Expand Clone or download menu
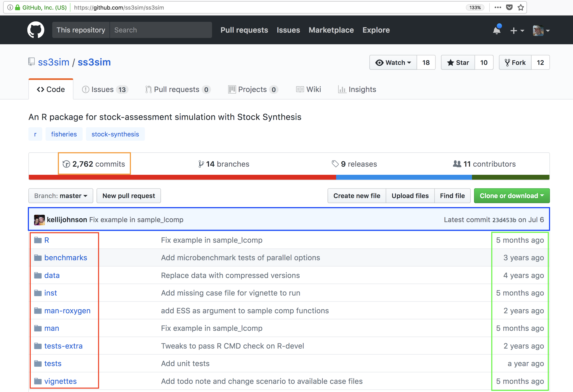 [512, 196]
